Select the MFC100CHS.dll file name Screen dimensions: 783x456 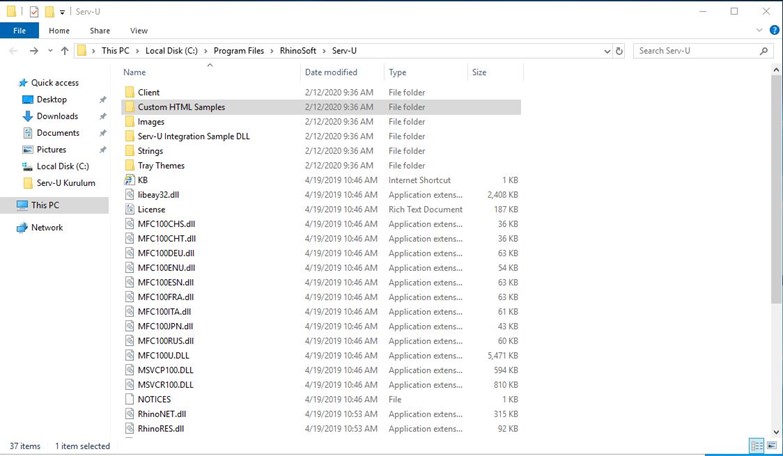pyautogui.click(x=166, y=224)
